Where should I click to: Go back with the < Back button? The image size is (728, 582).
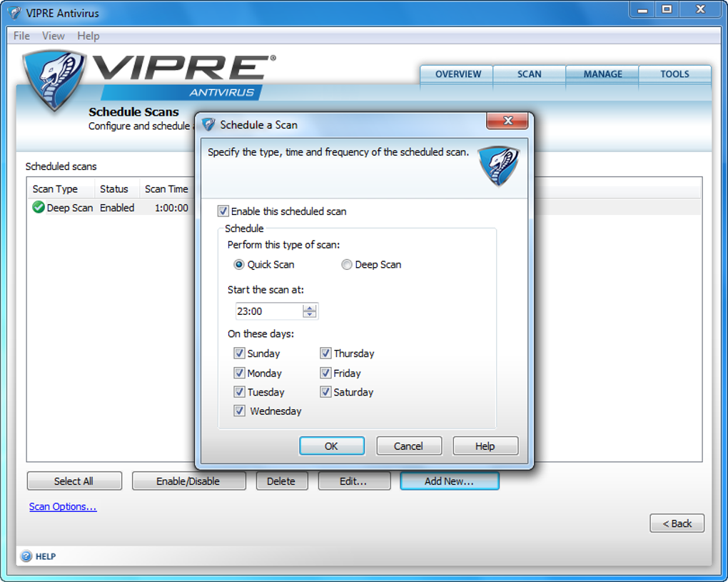(677, 523)
